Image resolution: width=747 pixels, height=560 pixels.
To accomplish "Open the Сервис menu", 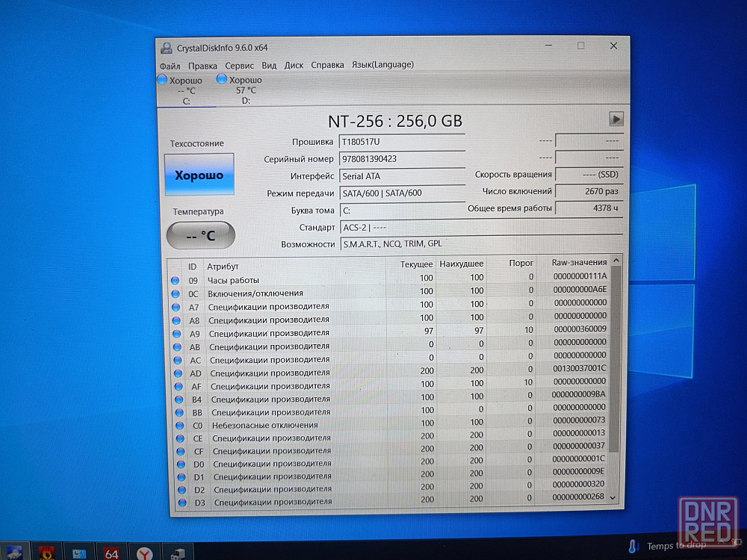I will (239, 65).
